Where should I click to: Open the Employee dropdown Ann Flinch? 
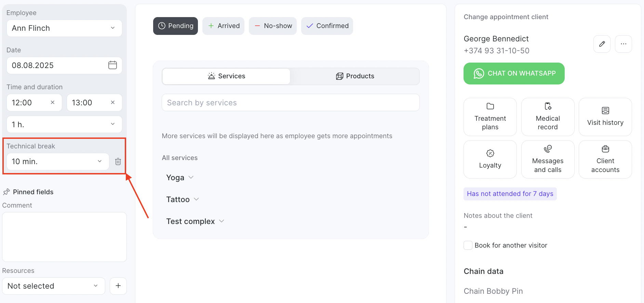coord(64,28)
